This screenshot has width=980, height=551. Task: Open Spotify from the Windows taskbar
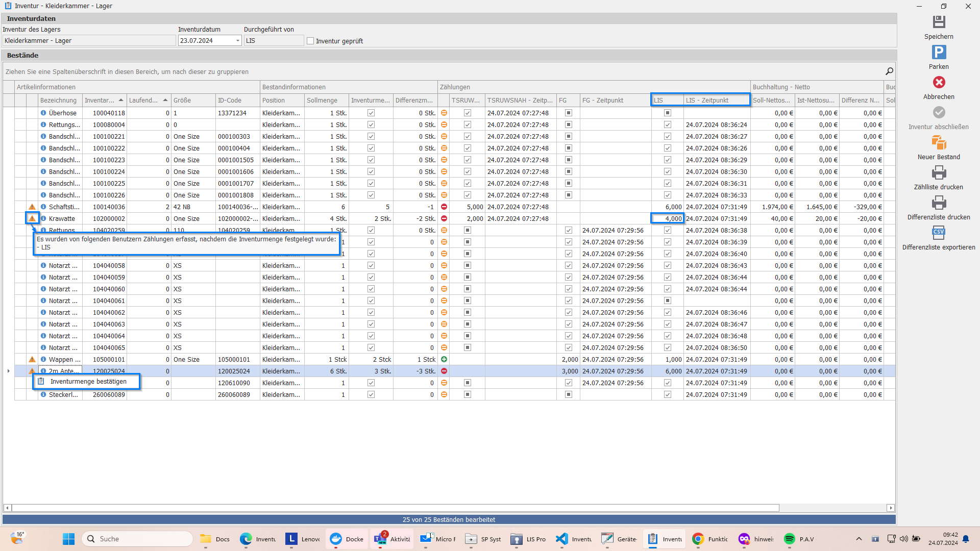(789, 539)
